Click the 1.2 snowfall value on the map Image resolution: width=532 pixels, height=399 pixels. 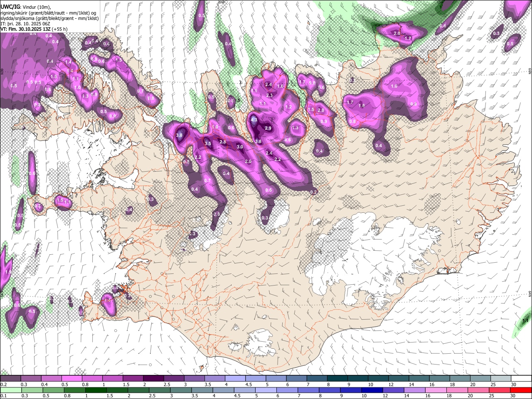coord(288,107)
